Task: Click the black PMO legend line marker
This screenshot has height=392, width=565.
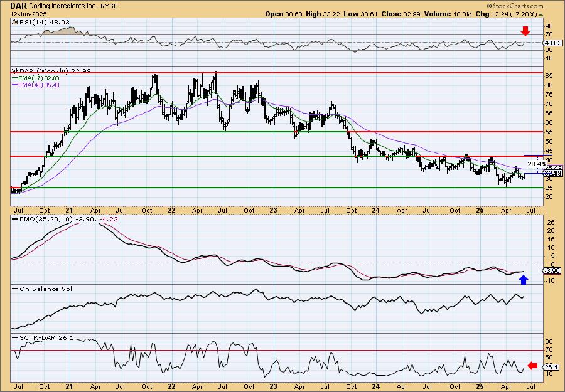Action: pyautogui.click(x=15, y=220)
